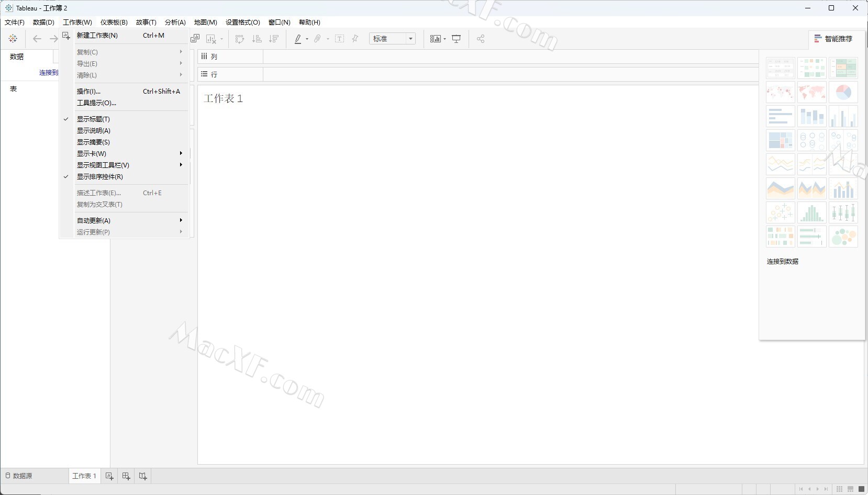Click the fix axes pin icon
Viewport: 868px width, 495px height.
coord(355,39)
